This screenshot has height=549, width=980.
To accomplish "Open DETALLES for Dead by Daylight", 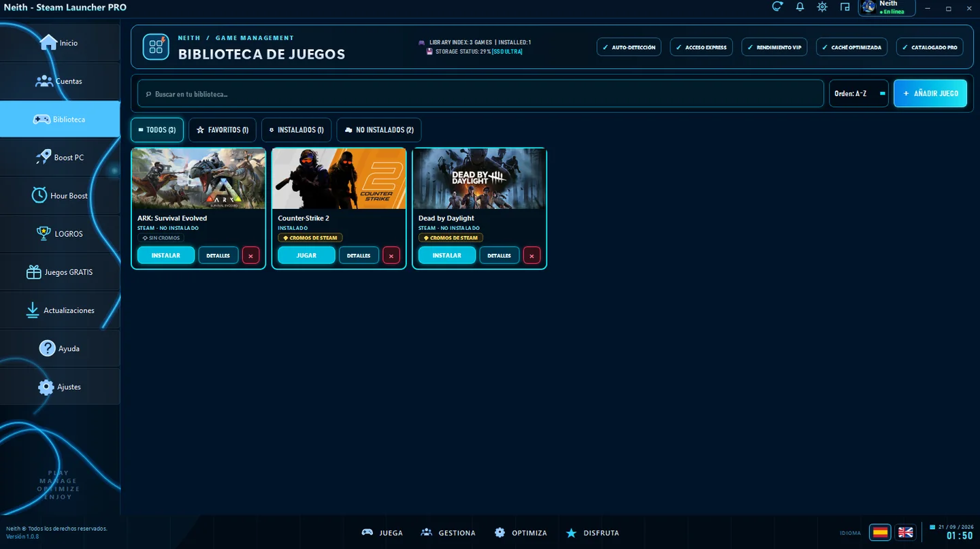I will click(500, 255).
